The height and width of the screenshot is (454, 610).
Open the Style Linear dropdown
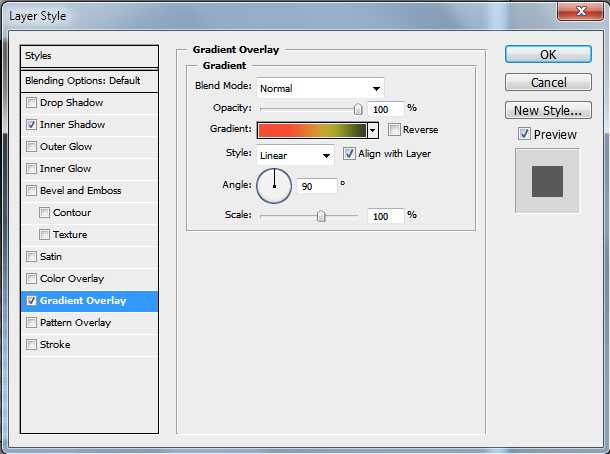click(x=295, y=156)
